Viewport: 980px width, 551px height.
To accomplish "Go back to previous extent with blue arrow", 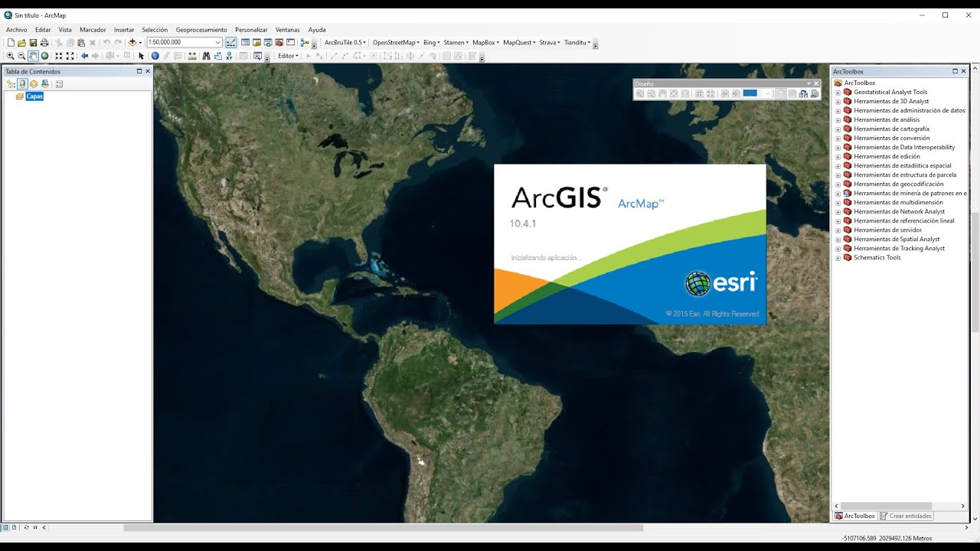I will click(84, 56).
